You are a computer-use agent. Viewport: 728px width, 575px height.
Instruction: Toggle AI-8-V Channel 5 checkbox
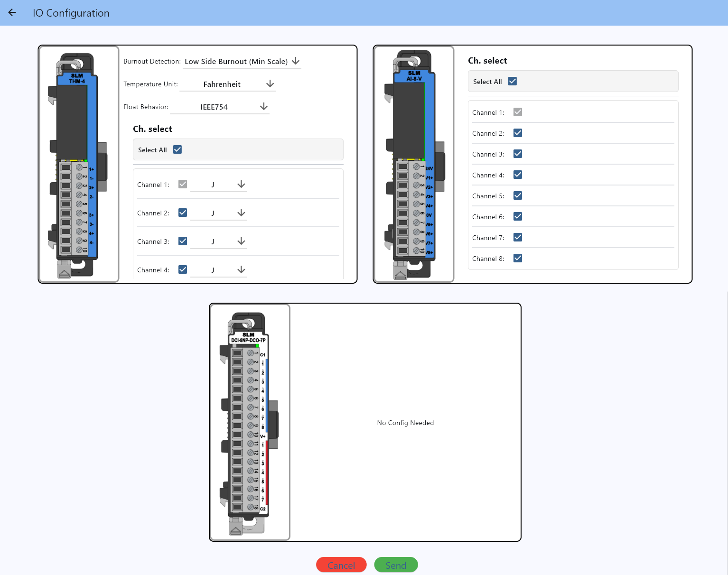click(518, 195)
